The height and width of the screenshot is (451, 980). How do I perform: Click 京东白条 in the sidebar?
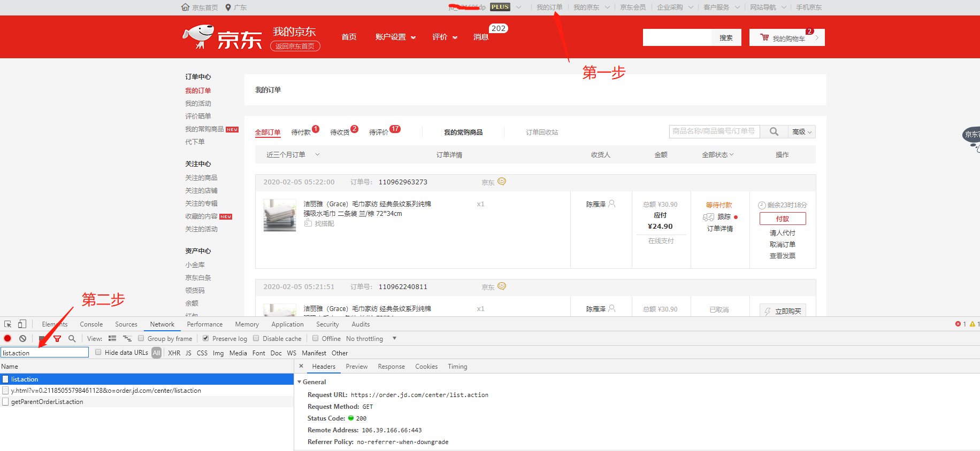[198, 277]
